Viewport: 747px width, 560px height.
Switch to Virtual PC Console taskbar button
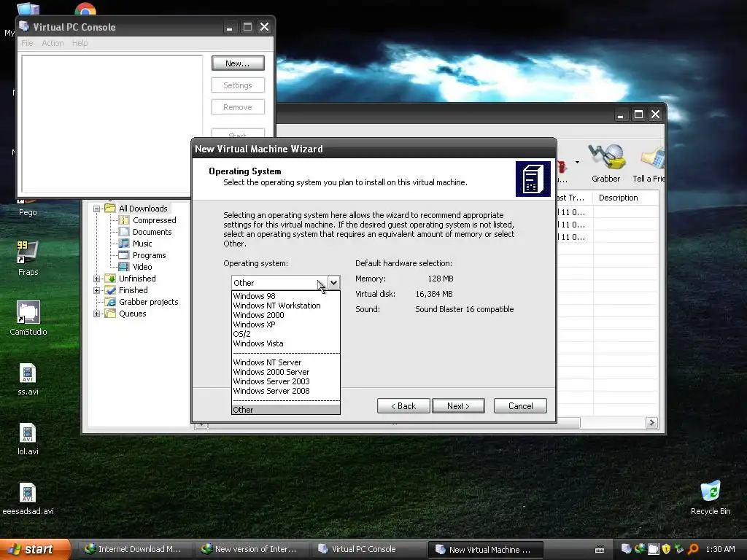[366, 550]
